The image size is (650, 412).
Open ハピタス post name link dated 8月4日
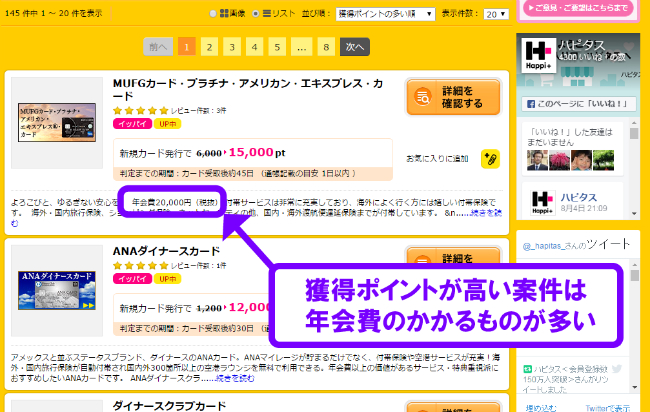578,197
